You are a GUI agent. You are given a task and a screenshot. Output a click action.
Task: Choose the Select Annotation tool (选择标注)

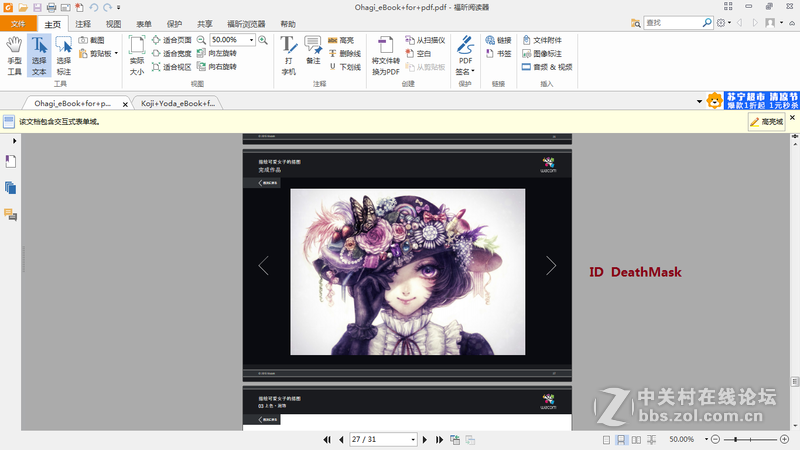coord(63,56)
